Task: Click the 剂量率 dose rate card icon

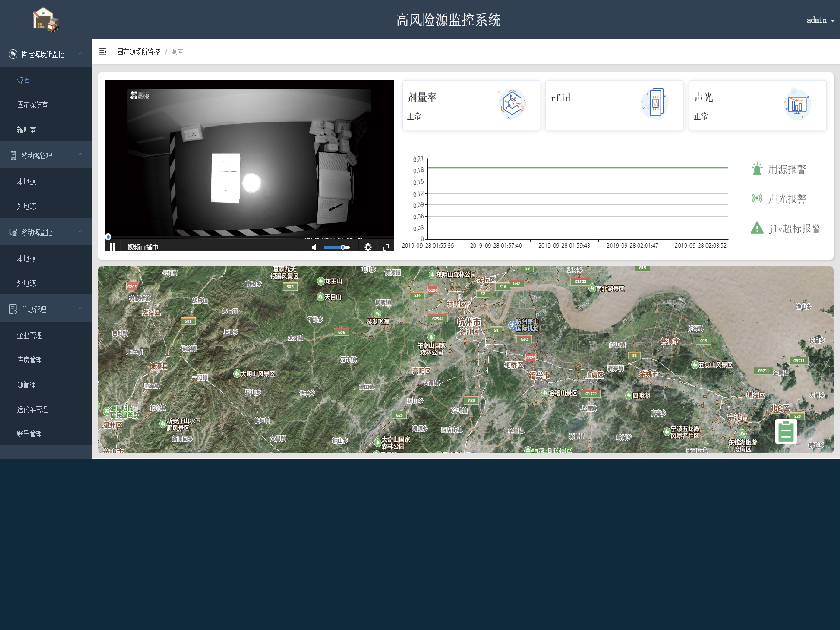Action: coord(511,104)
